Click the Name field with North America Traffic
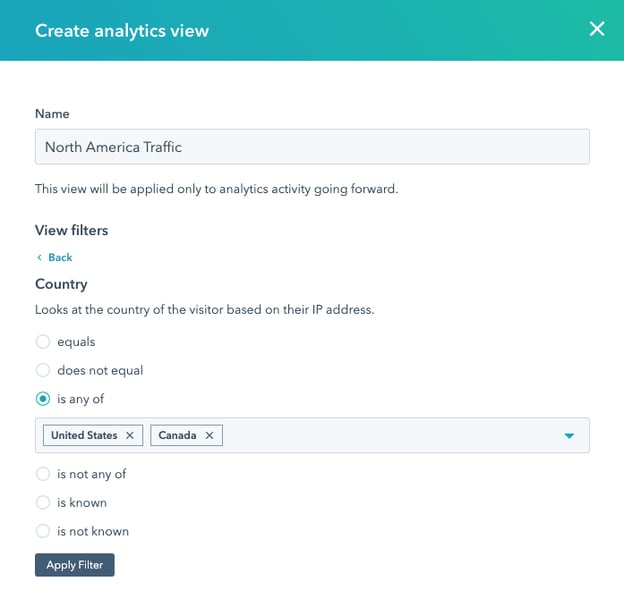624x590 pixels. click(x=312, y=147)
